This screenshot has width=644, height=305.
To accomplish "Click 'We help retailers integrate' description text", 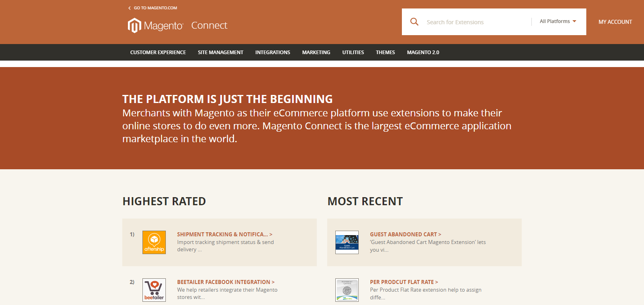I will tap(227, 293).
